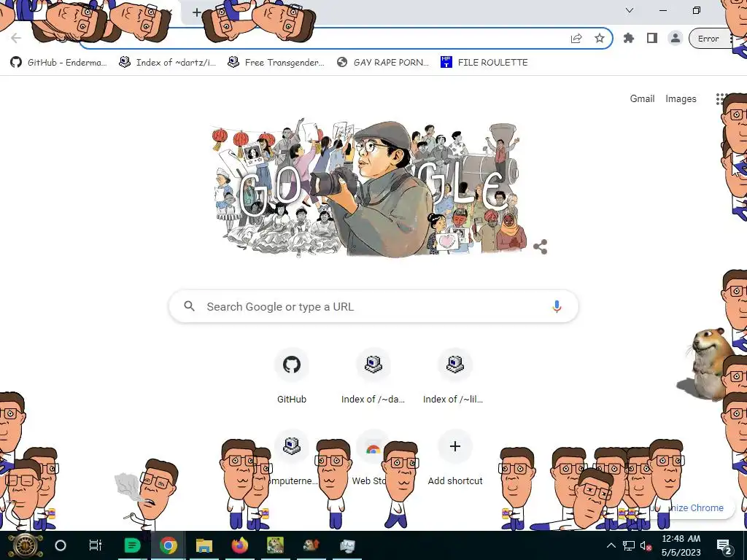Open the FILE ROULETTE bookmark

click(484, 63)
